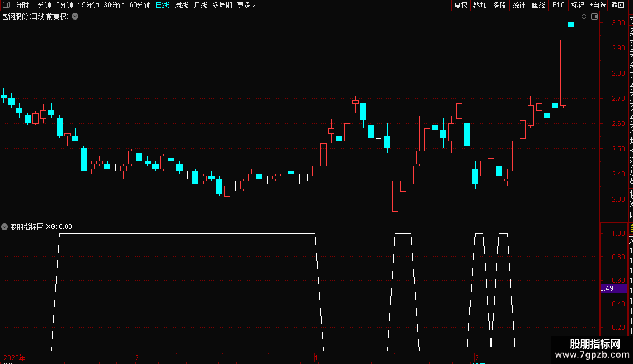Image resolution: width=633 pixels, height=364 pixels.
Task: Select the 5分钟 period
Action: (64, 5)
